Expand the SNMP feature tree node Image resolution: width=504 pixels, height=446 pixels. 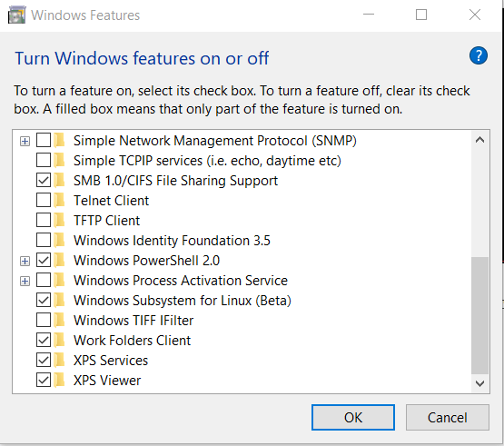click(x=25, y=141)
